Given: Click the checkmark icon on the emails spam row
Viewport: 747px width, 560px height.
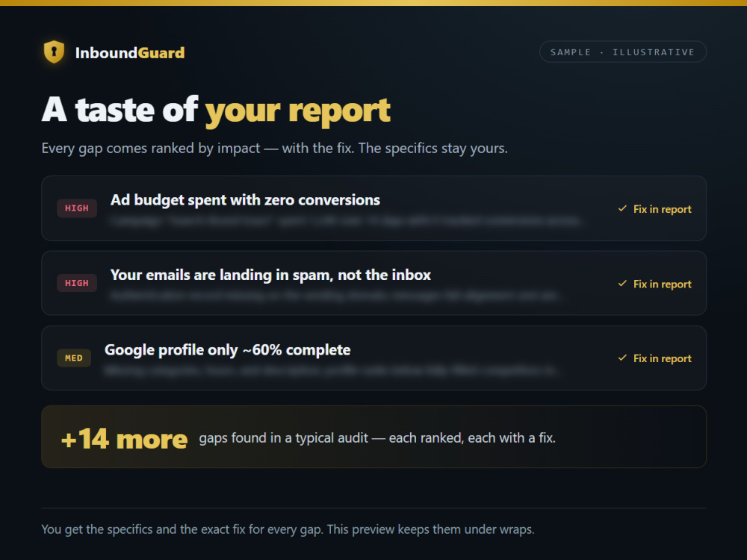Looking at the screenshot, I should pyautogui.click(x=622, y=283).
